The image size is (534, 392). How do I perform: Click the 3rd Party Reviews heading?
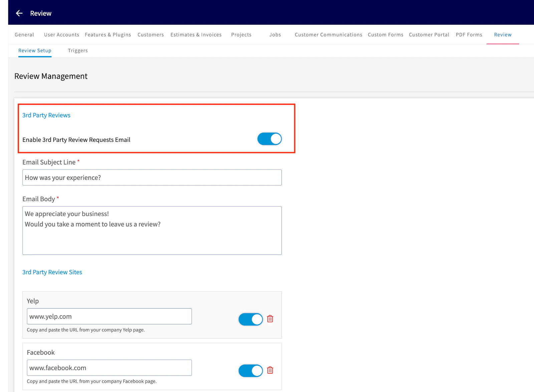pyautogui.click(x=46, y=115)
